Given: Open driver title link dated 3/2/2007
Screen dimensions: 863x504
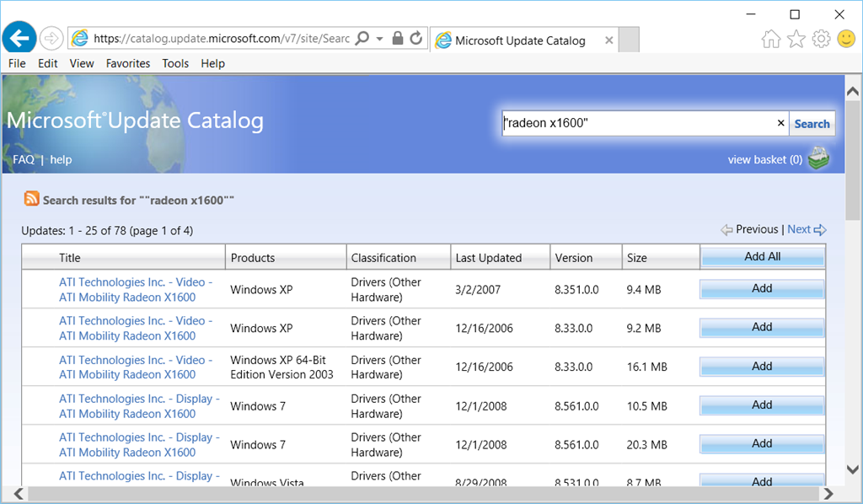Looking at the screenshot, I should click(136, 289).
